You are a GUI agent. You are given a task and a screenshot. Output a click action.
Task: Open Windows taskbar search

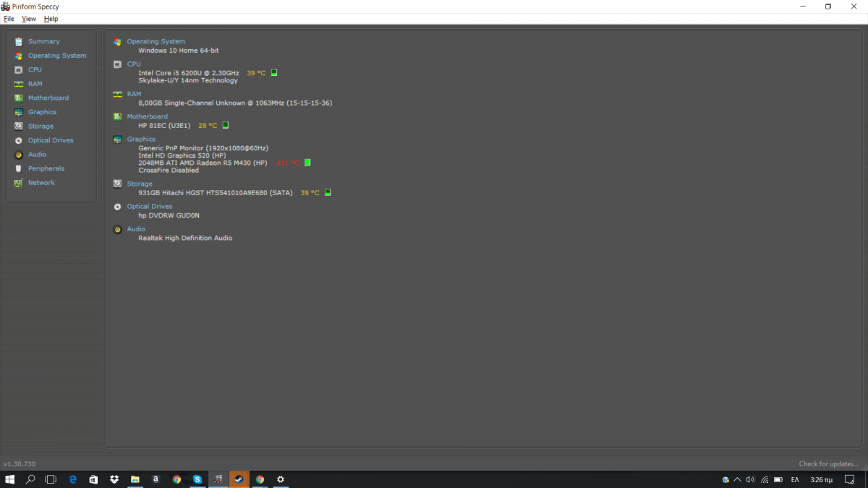click(x=30, y=479)
